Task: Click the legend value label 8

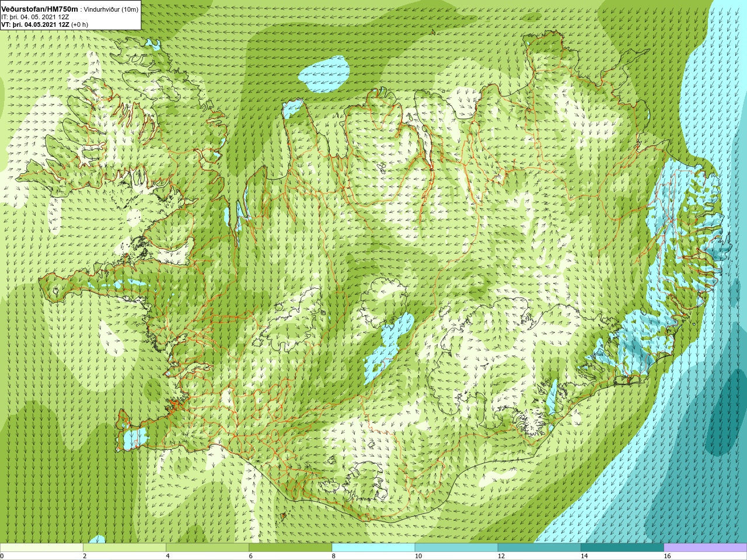Action: click(x=334, y=556)
